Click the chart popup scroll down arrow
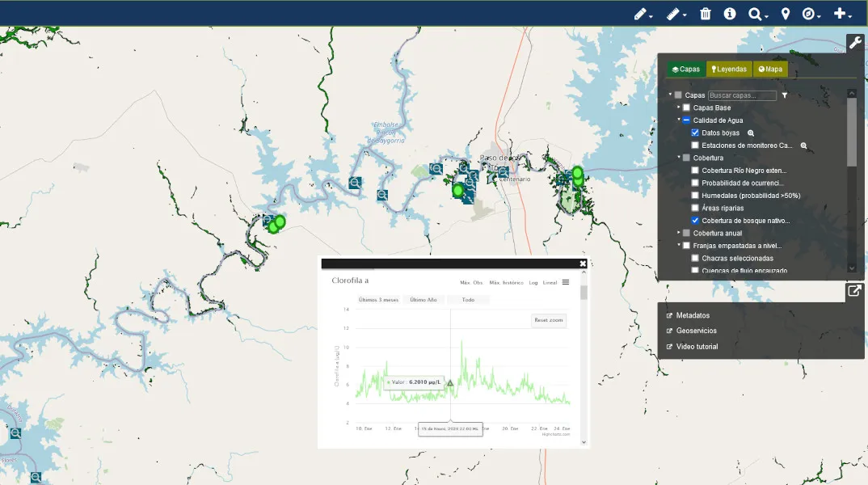 pos(584,442)
